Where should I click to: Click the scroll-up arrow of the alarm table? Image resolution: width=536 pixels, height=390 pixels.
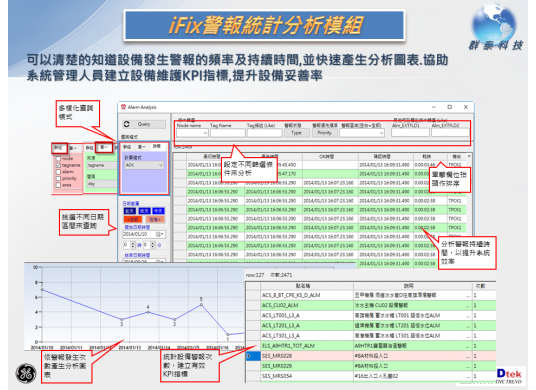(x=469, y=156)
